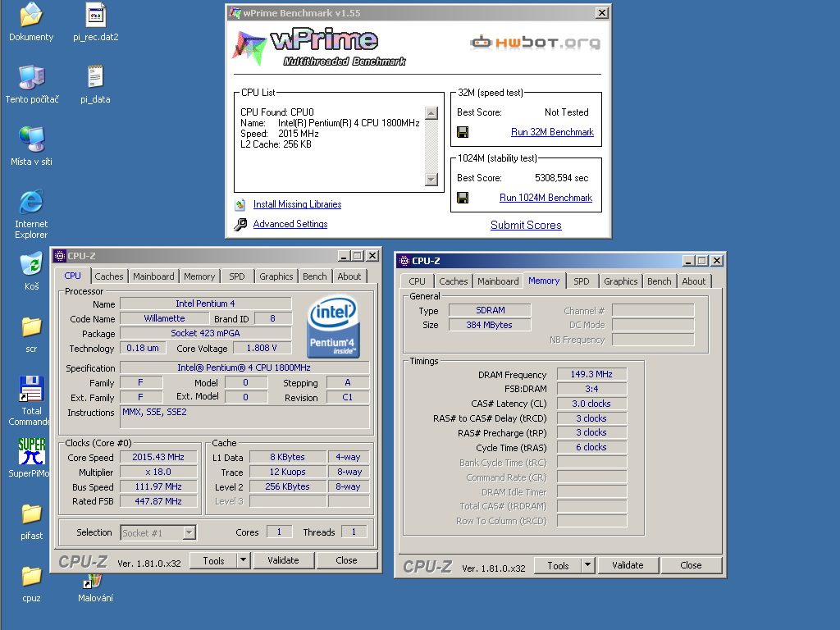Click right CPU-Z title bar icon
Screen dimensions: 840x630
tap(404, 261)
